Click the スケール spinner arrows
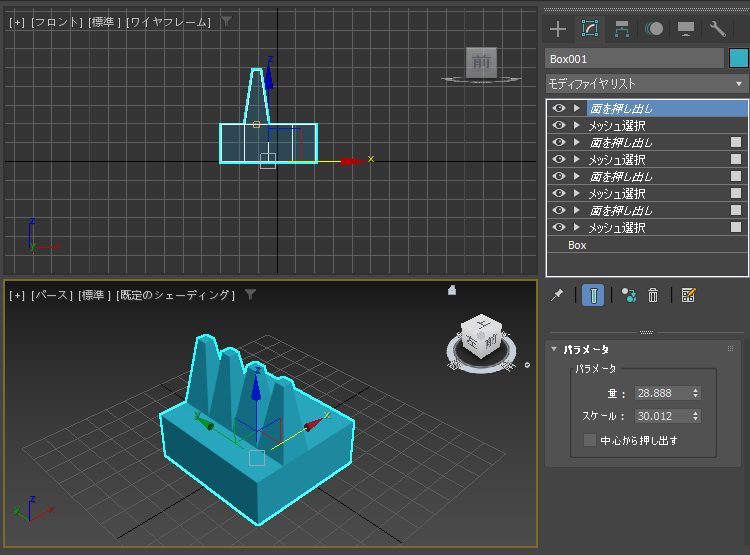This screenshot has height=555, width=750. pos(695,416)
